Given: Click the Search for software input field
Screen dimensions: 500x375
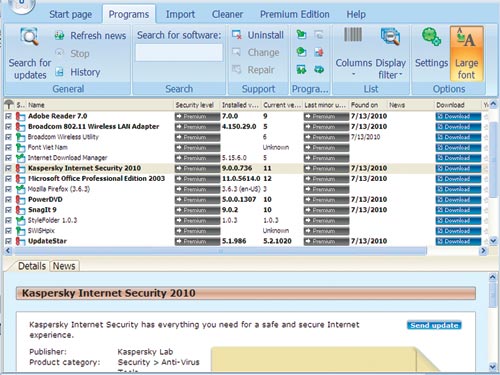Looking at the screenshot, I should (179, 53).
